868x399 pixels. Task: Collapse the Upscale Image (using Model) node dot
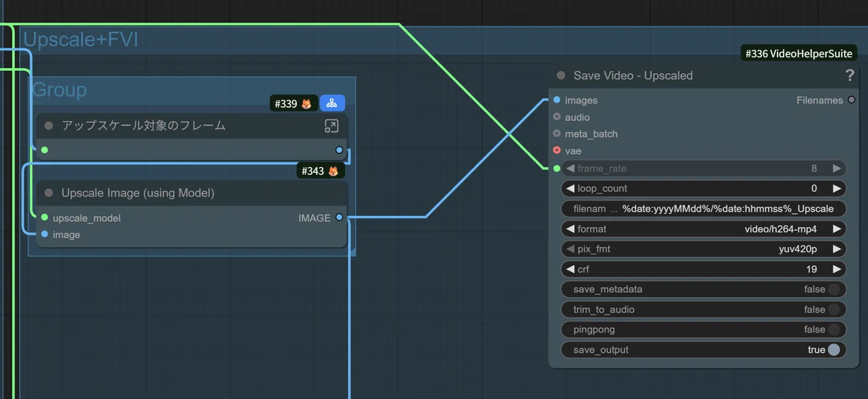[48, 193]
